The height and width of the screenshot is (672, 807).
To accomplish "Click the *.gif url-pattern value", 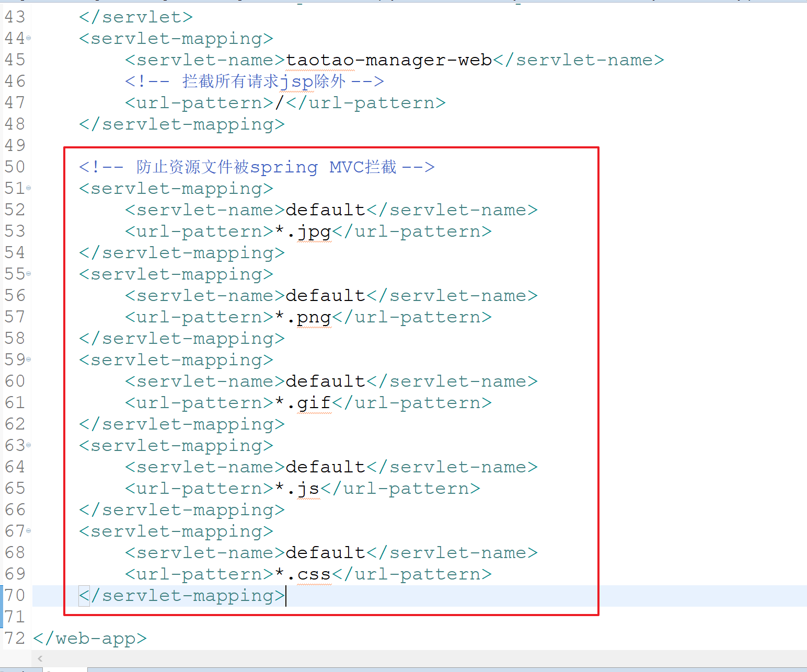I will (303, 403).
